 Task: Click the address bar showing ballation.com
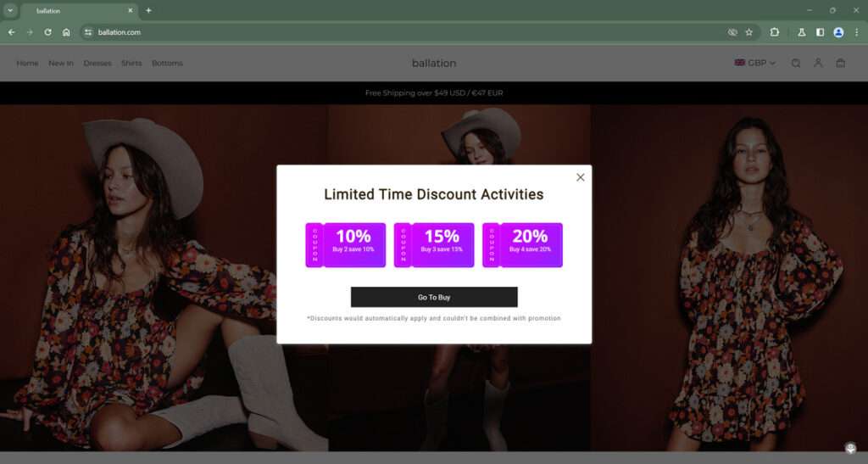[x=339, y=32]
